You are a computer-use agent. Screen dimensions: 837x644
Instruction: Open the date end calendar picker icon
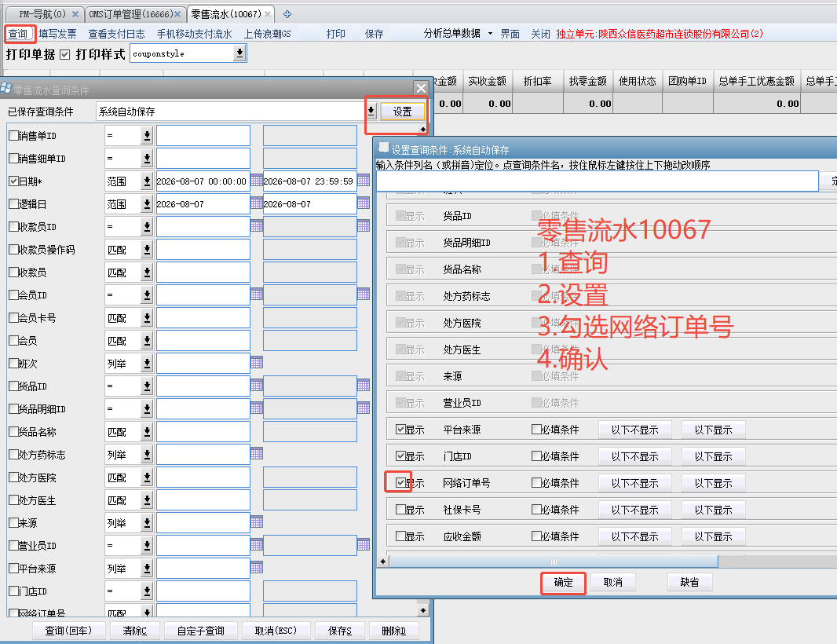pos(364,181)
